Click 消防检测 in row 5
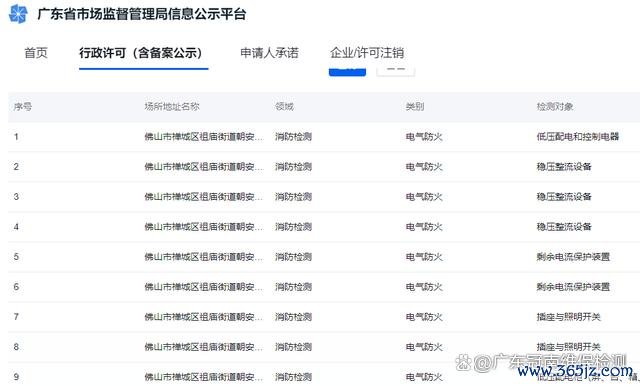Screen dimensions: 640x386 (x=293, y=257)
